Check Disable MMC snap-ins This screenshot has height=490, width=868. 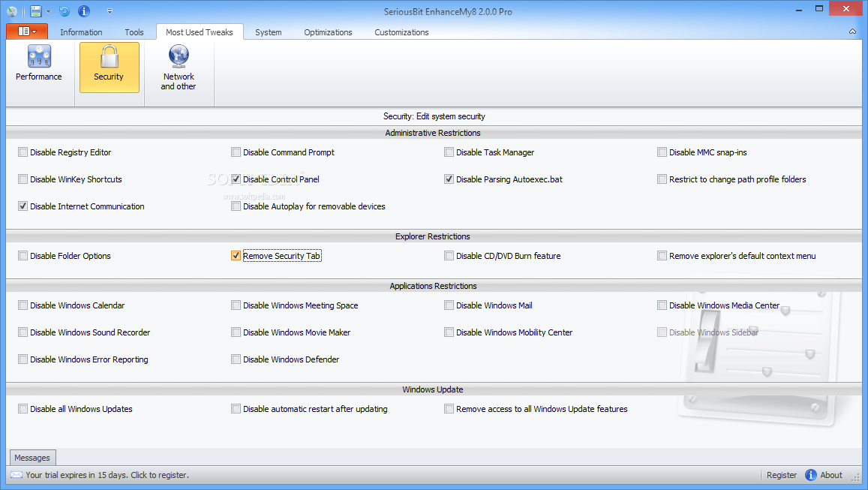tap(662, 152)
